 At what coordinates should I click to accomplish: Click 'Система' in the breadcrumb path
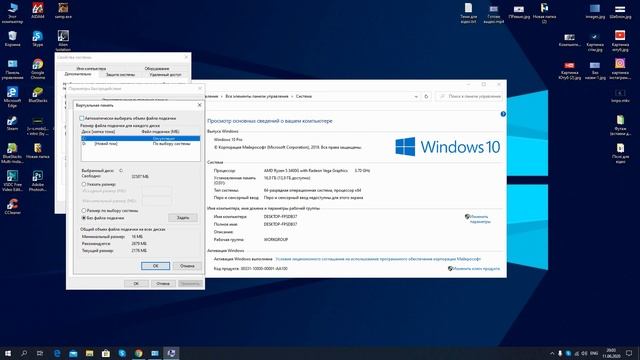pos(304,96)
